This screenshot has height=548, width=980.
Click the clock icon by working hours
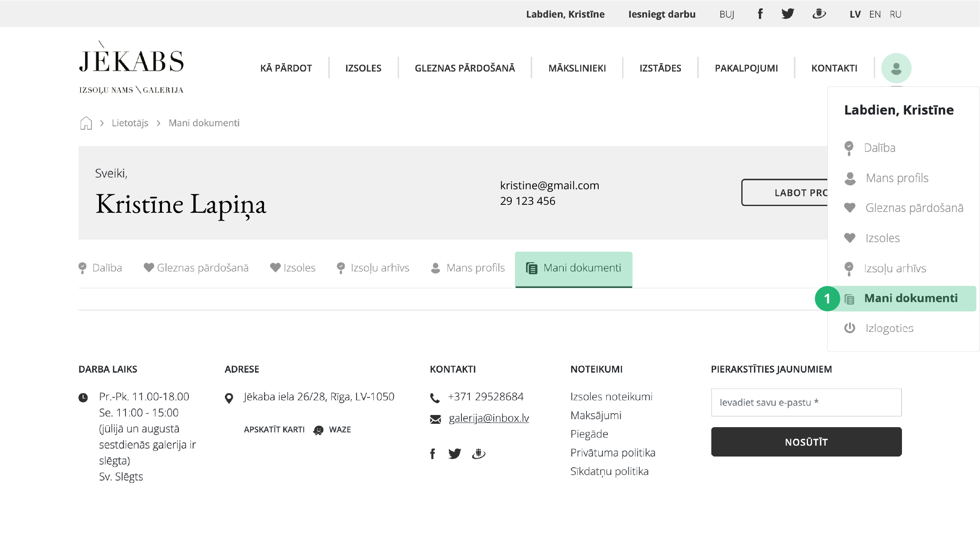click(83, 397)
